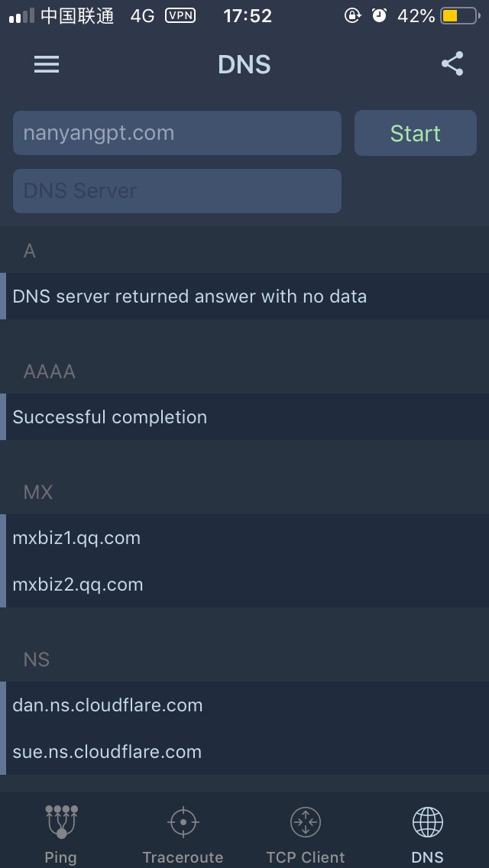Viewport: 489px width, 868px height.
Task: Open the TCP Client tab
Action: 306,833
